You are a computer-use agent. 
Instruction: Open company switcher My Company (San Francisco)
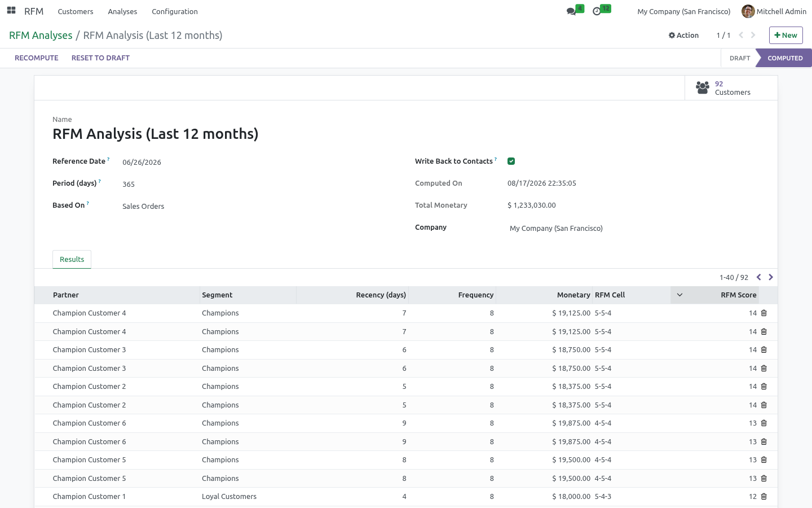[x=683, y=11]
